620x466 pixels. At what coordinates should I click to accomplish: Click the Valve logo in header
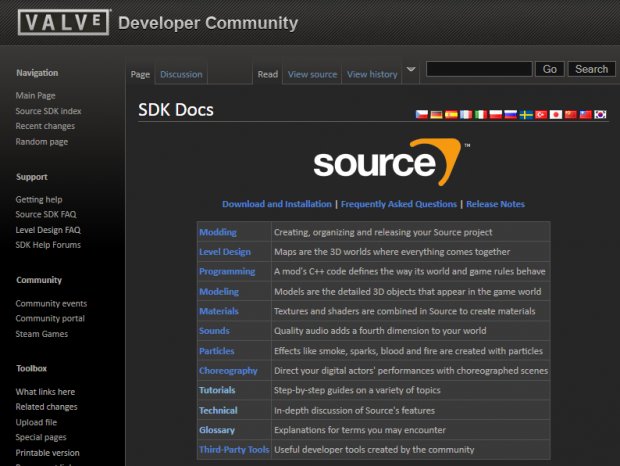click(64, 22)
